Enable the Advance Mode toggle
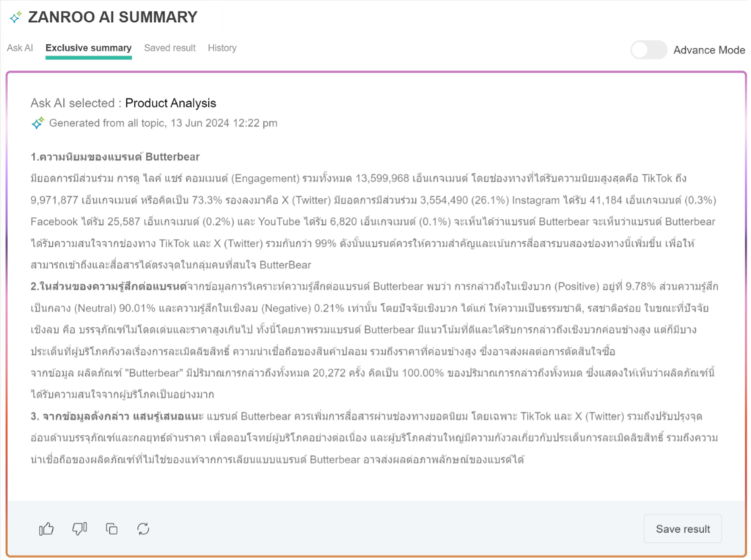The width and height of the screenshot is (751, 560). click(x=648, y=50)
